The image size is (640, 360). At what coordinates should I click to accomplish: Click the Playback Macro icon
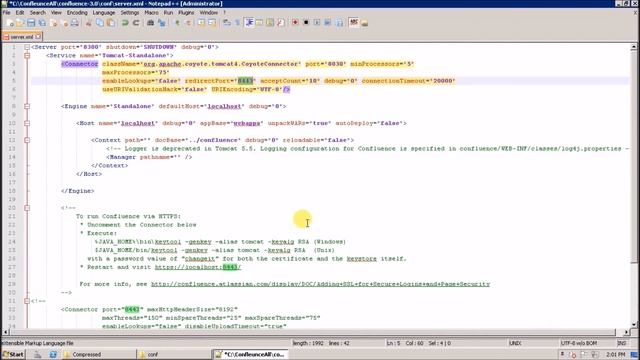[x=317, y=23]
